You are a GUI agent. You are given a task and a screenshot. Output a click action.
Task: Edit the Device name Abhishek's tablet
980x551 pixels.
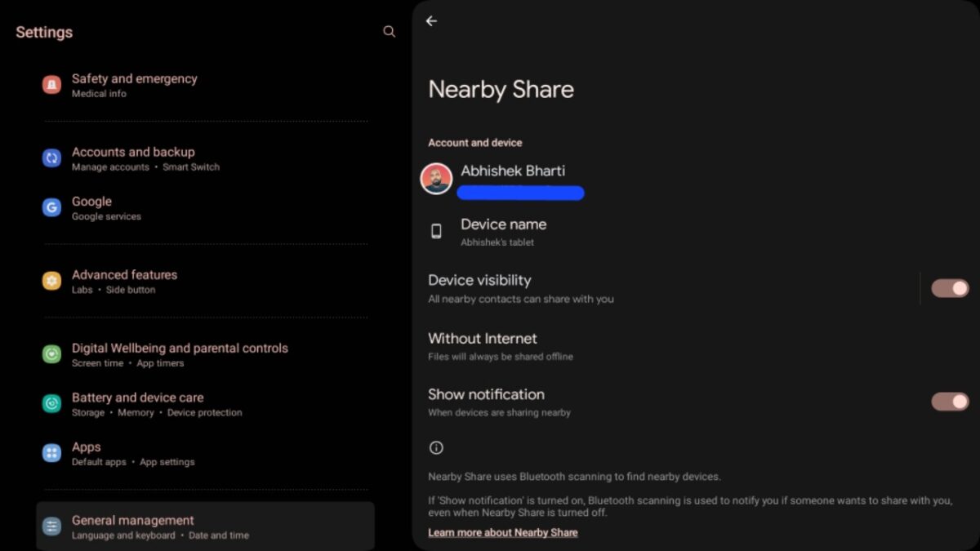[503, 232]
